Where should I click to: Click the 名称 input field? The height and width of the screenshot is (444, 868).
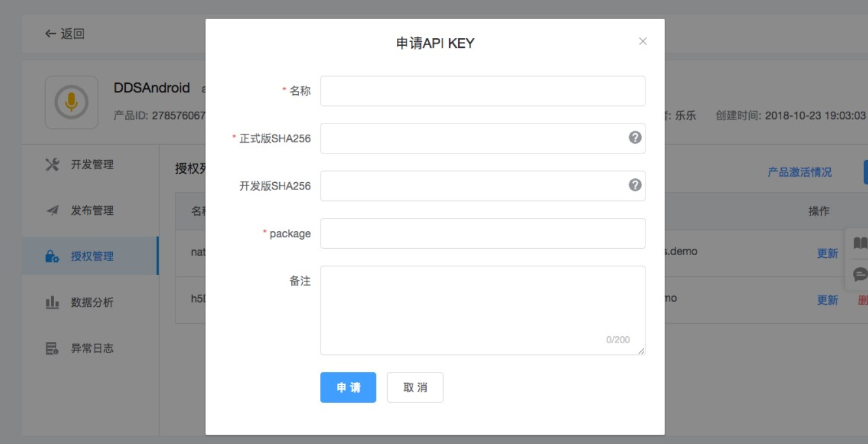[482, 91]
